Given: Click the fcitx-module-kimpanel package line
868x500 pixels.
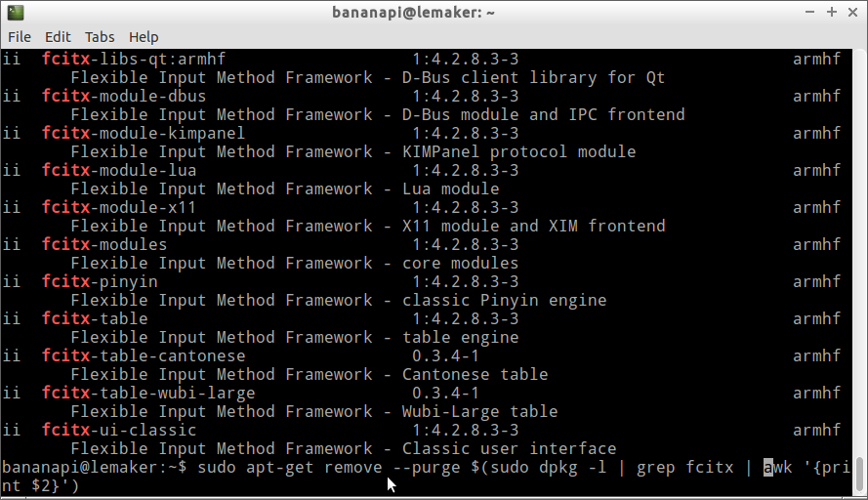Looking at the screenshot, I should point(421,134).
